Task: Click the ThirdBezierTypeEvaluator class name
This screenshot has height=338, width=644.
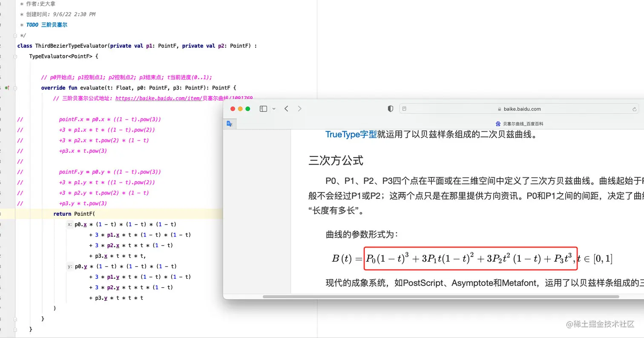Action: (x=72, y=46)
